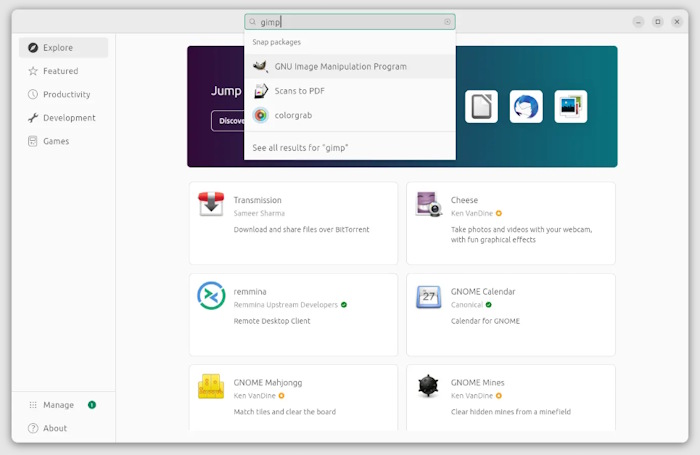The height and width of the screenshot is (455, 700).
Task: Click the Explore compass icon
Action: (33, 48)
